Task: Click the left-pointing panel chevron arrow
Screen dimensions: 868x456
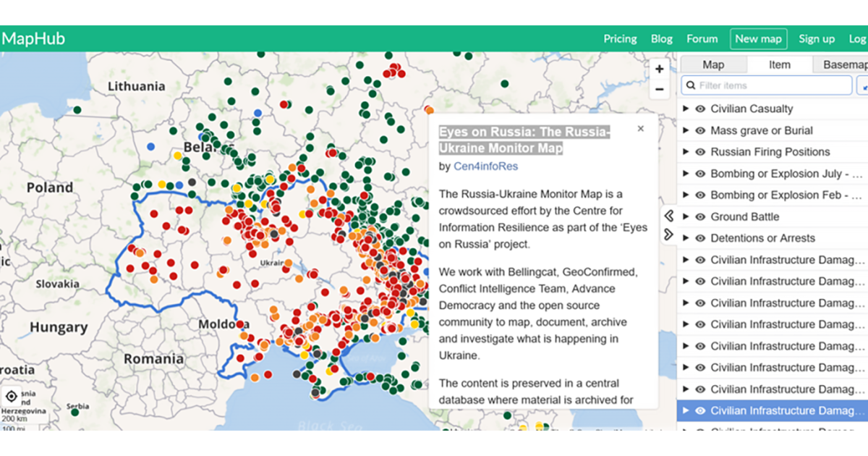Action: [669, 216]
